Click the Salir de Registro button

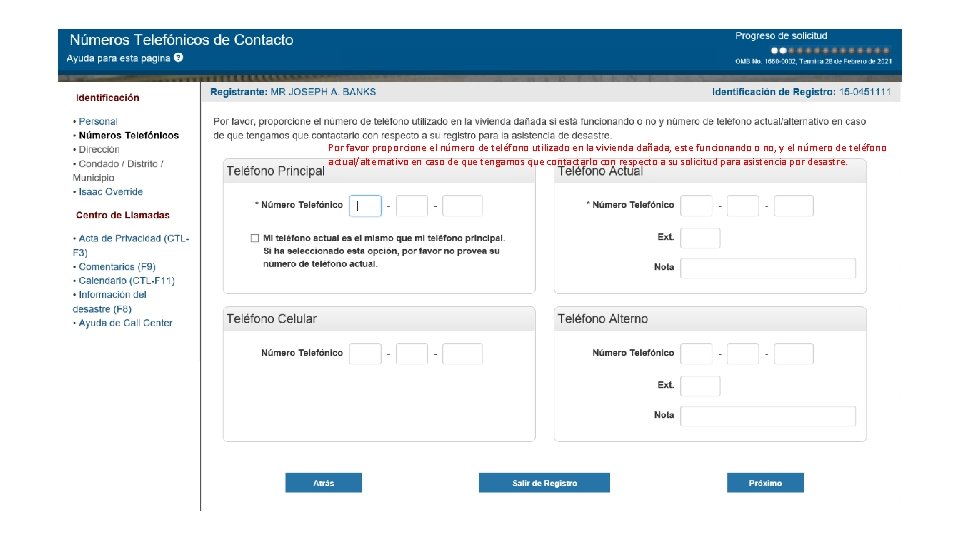pos(544,483)
